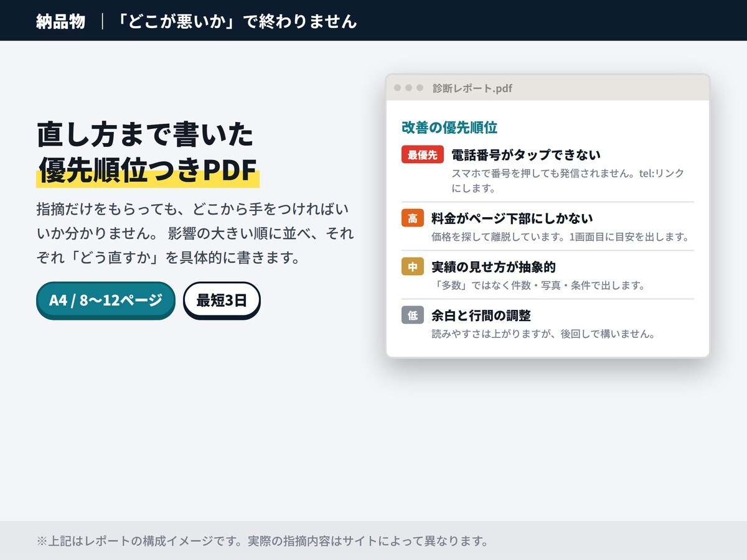
Task: Click the 低 gray priority badge
Action: (x=413, y=315)
